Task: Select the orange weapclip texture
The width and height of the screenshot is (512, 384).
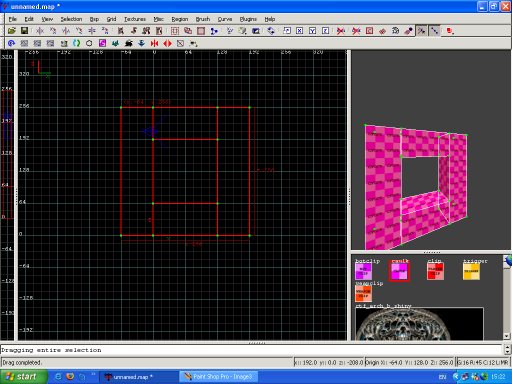Action: pos(363,293)
